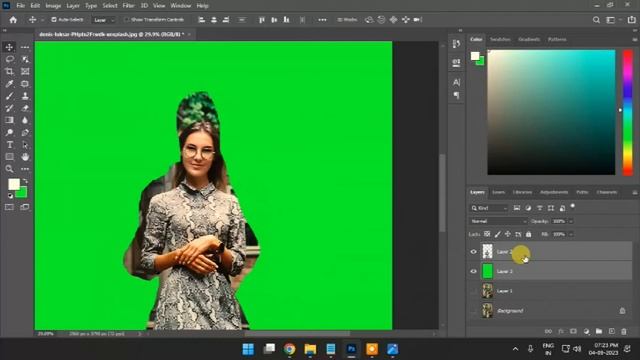Click the Share icon at top right
Screen dimensions: 640x360
(x=632, y=20)
